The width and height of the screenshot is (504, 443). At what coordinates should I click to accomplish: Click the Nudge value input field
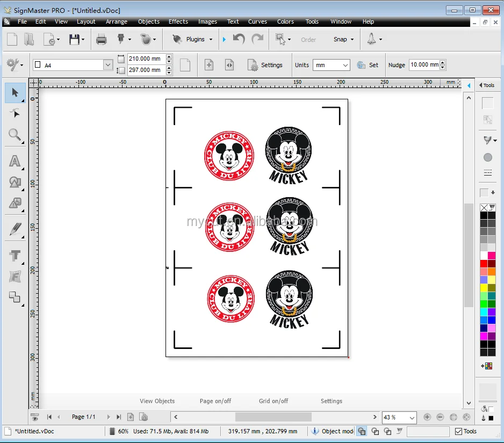(424, 65)
